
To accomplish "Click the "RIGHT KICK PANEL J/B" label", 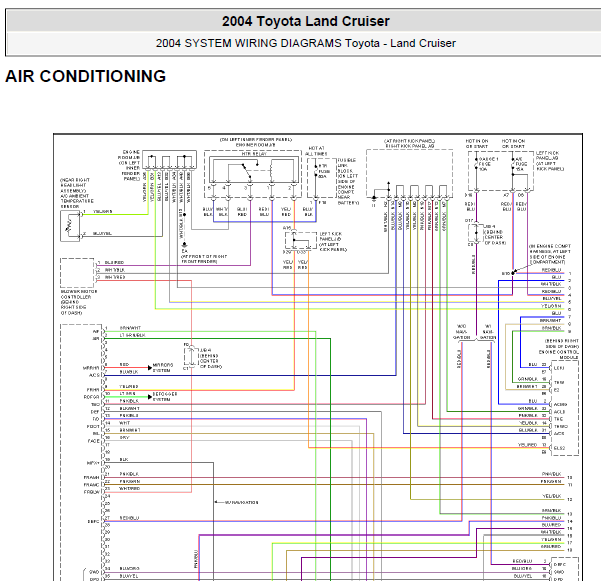I will (x=409, y=146).
